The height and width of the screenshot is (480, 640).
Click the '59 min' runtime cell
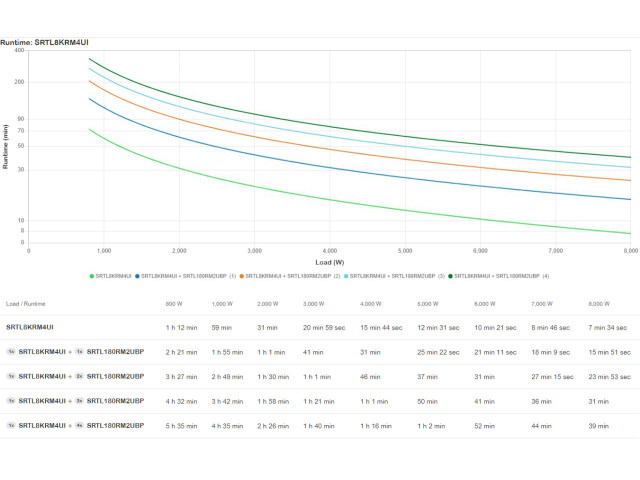click(x=222, y=328)
